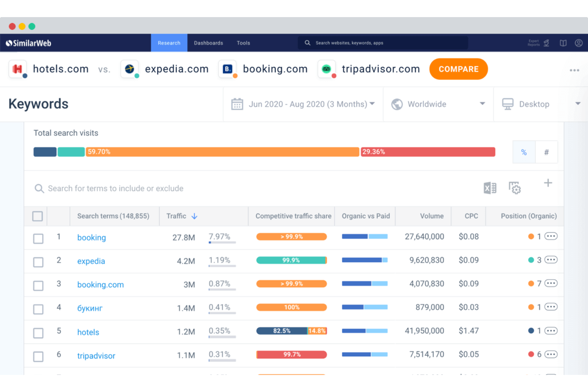588x392 pixels.
Task: Select the checkbox for the booking keyword row
Action: [x=38, y=238]
